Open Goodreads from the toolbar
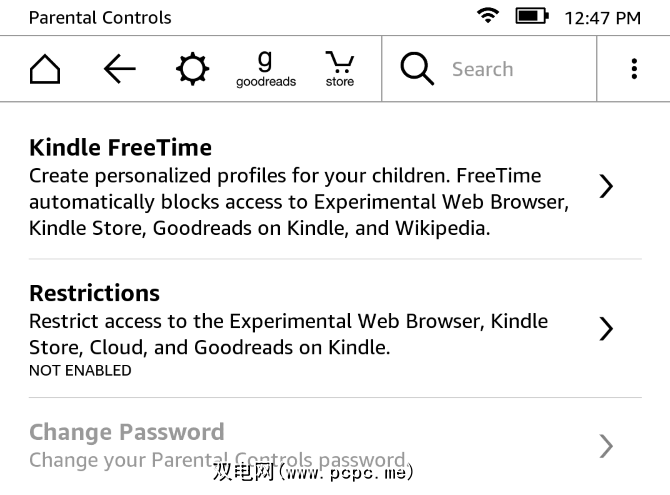 265,69
